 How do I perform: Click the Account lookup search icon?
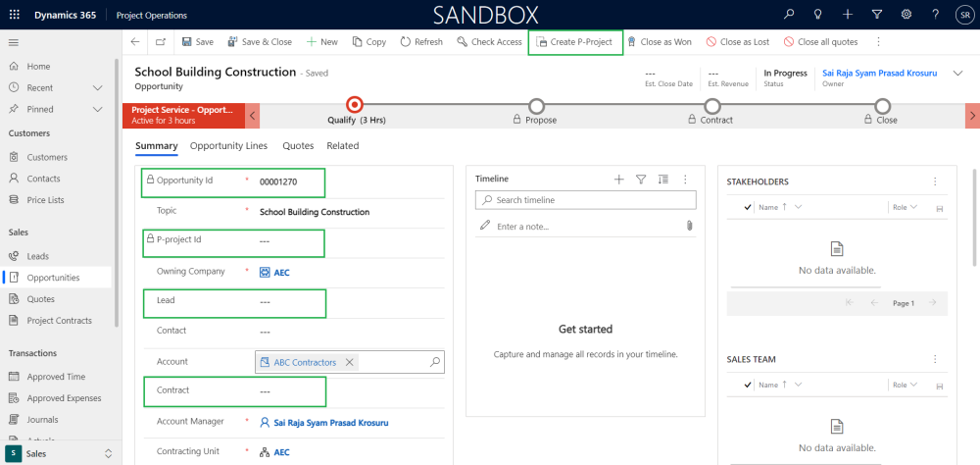(436, 361)
